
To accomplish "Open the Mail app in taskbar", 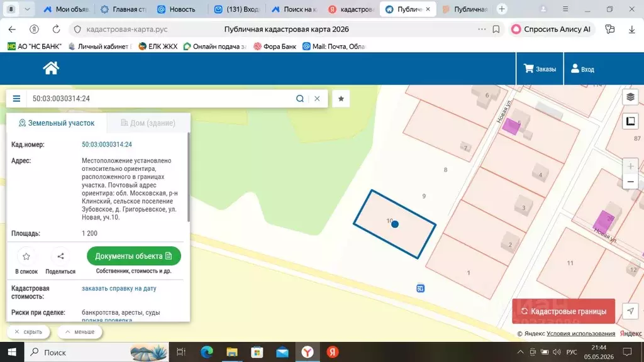I will coord(282,352).
